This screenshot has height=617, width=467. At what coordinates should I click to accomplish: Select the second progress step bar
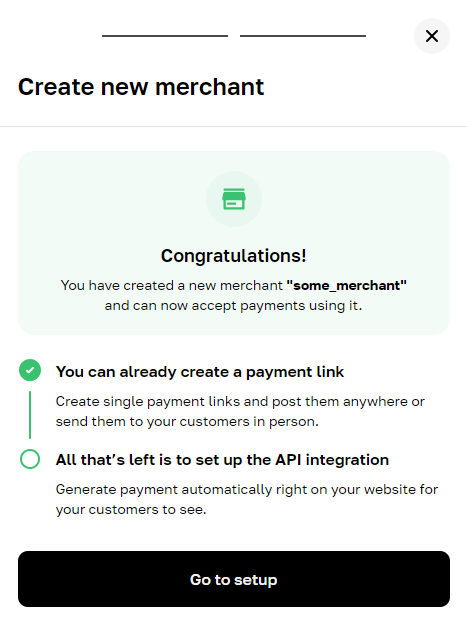303,36
